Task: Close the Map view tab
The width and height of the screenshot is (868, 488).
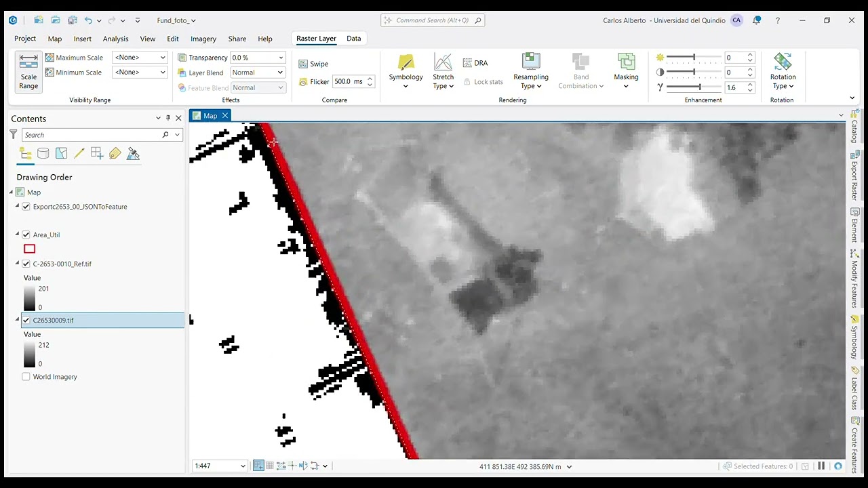Action: point(225,116)
